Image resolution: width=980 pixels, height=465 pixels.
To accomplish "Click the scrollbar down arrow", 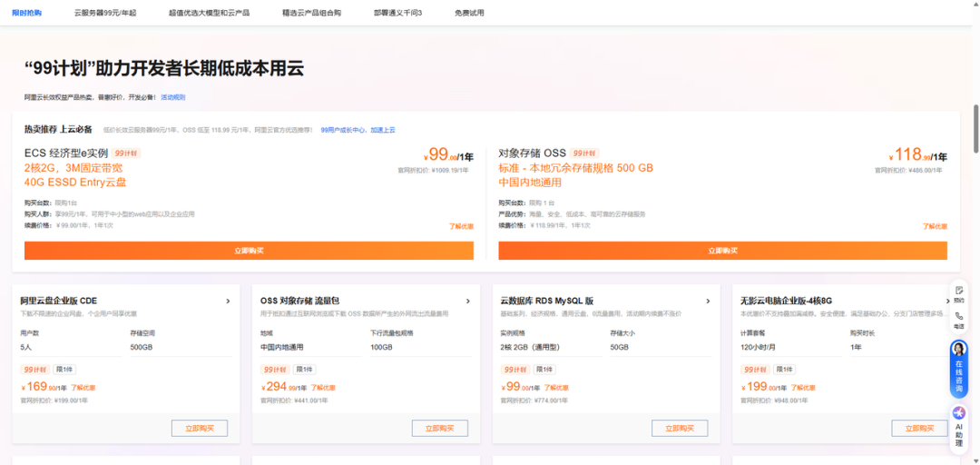I will pos(975,460).
